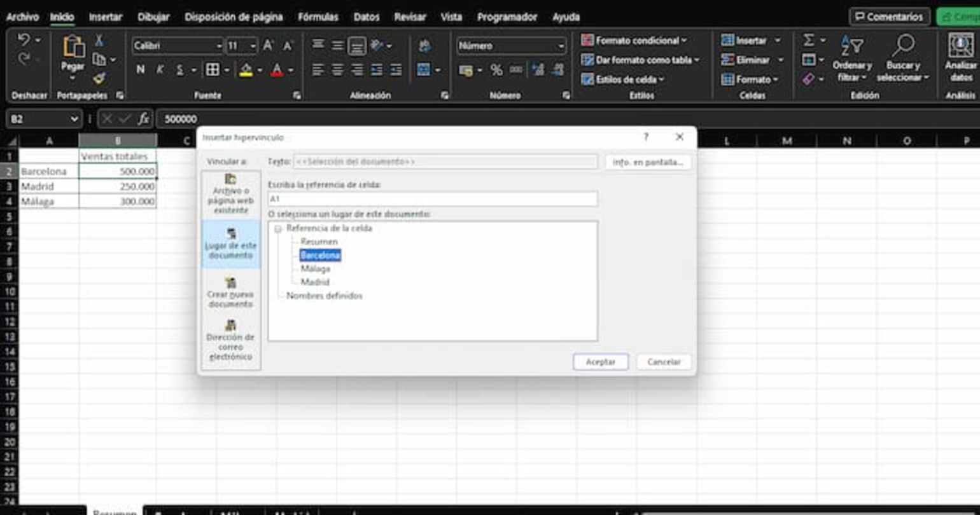Click the Copy icon in Portapapeles

tap(100, 60)
